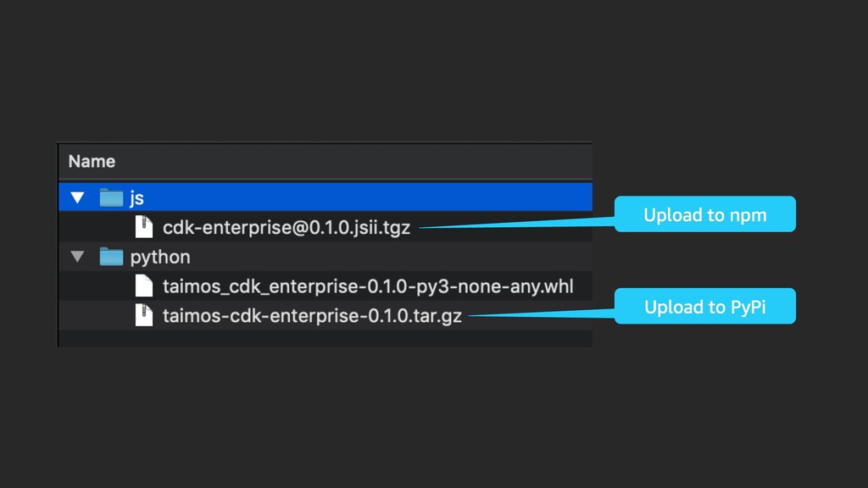Click the Upload to npm callout
Screen dimensions: 868x488
pyautogui.click(x=704, y=214)
